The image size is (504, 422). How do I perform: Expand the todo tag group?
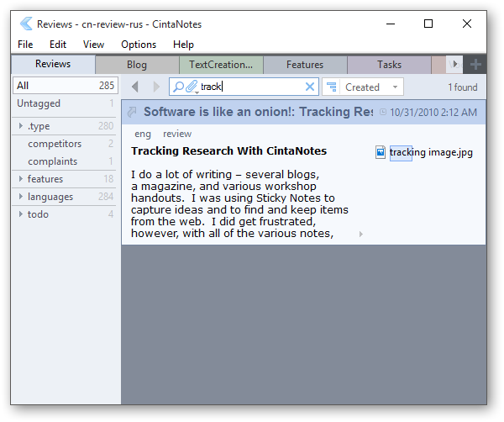click(21, 214)
